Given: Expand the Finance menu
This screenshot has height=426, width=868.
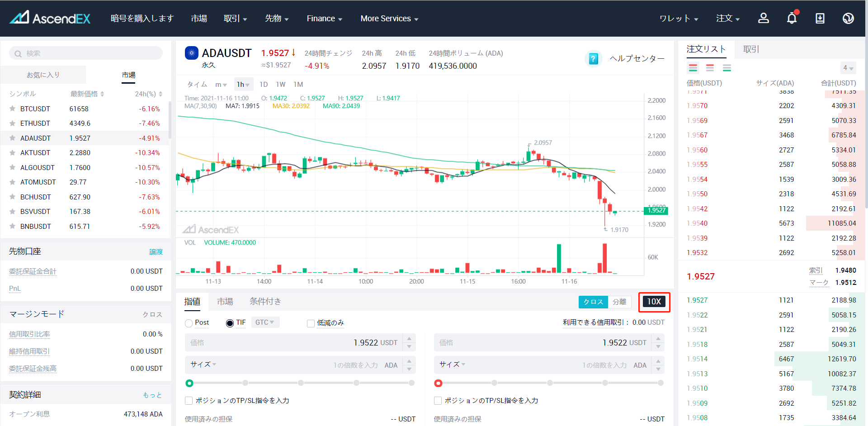Looking at the screenshot, I should click(x=325, y=19).
